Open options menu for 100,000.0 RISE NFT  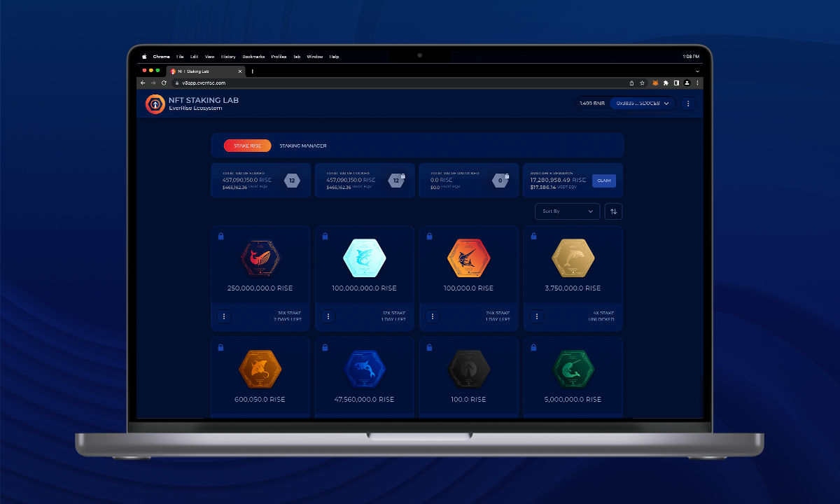coord(433,316)
